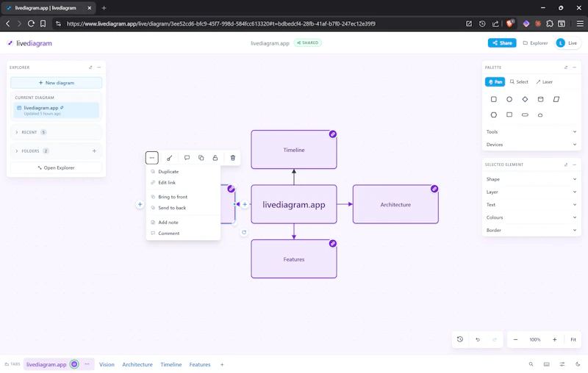The height and width of the screenshot is (373, 588).
Task: Click the link badge on Architecture node
Action: coord(434,189)
